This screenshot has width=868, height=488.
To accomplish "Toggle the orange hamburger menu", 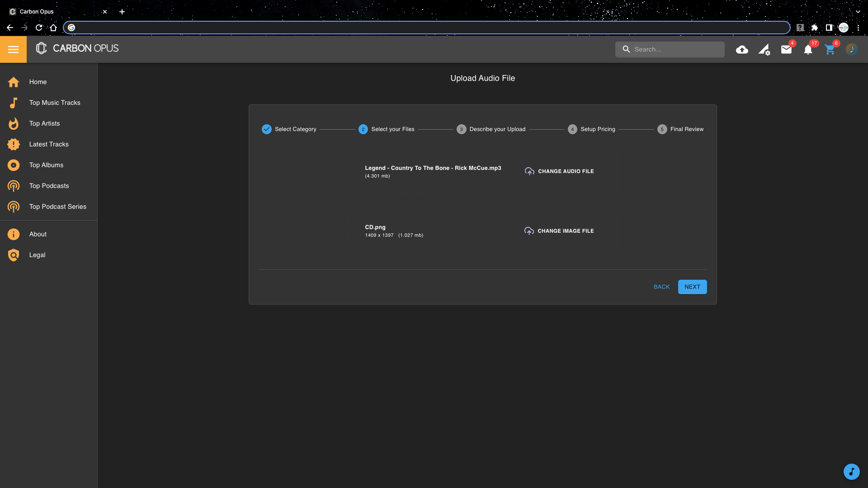I will [13, 49].
